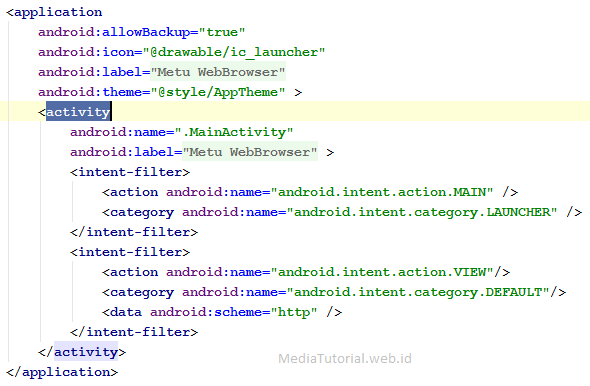Click the activity label "Metu WebBrowser" string
The height and width of the screenshot is (386, 590).
[250, 152]
